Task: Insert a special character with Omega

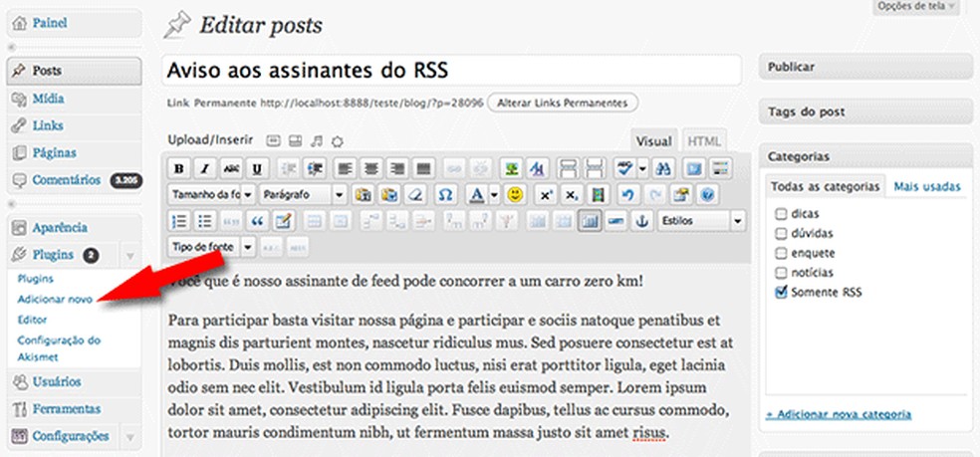Action: (x=444, y=195)
